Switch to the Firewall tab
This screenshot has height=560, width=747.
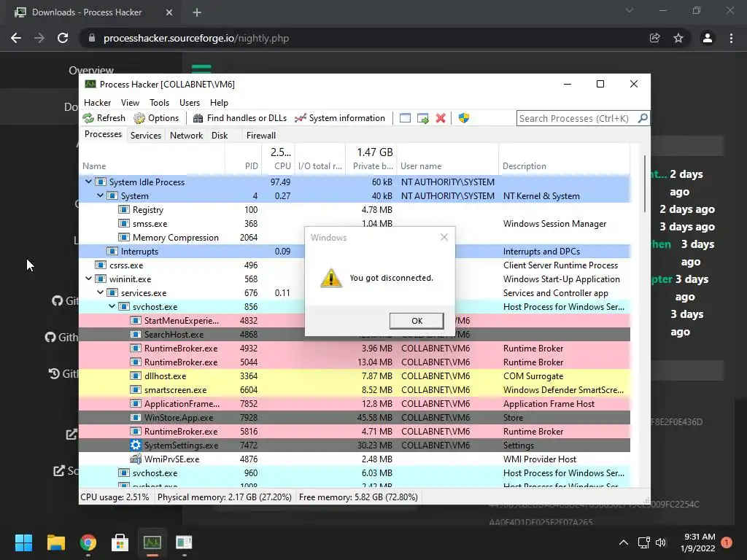[x=261, y=135]
